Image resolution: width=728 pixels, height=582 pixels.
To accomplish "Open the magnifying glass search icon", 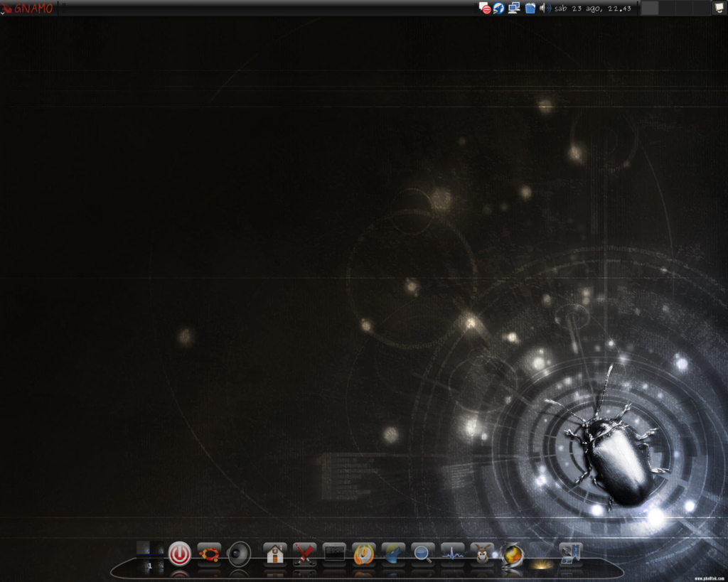I will coord(423,553).
